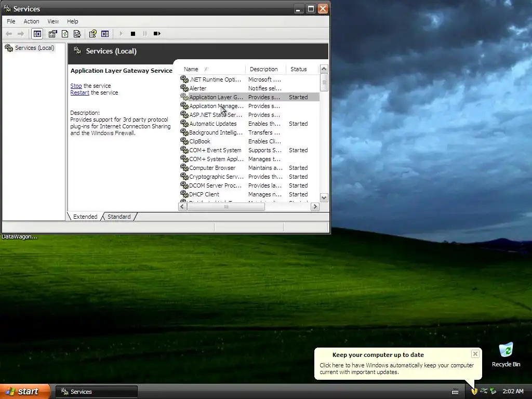Screen dimensions: 532x399
Task: Sort by the Description column header
Action: [265, 69]
